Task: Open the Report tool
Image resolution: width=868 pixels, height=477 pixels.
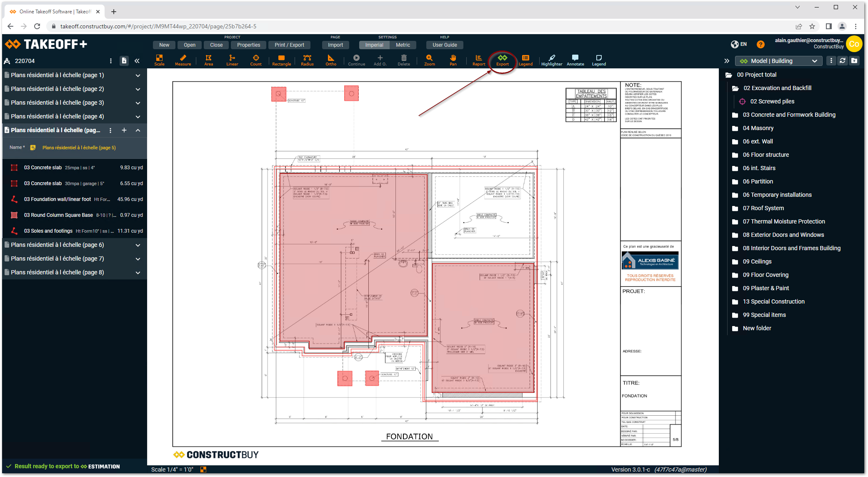Action: (479, 60)
